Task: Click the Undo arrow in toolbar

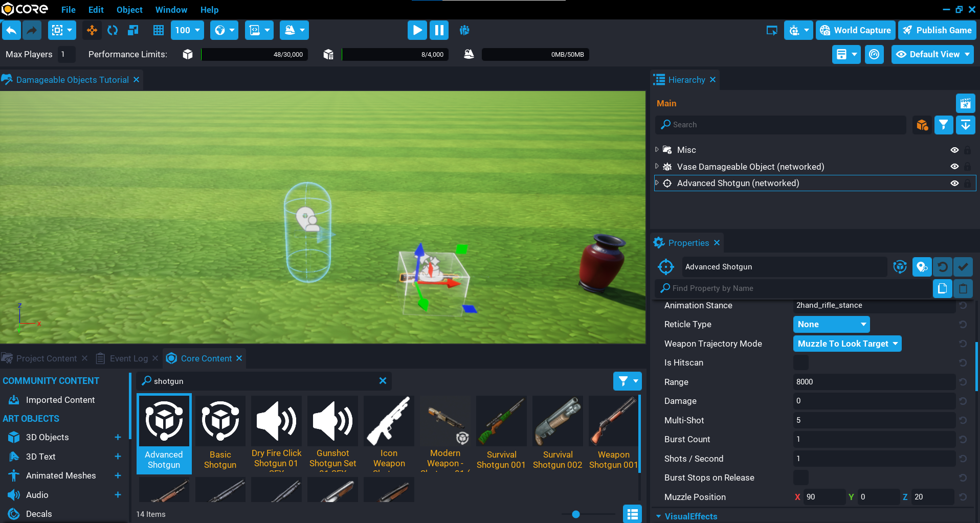Action: [x=11, y=30]
